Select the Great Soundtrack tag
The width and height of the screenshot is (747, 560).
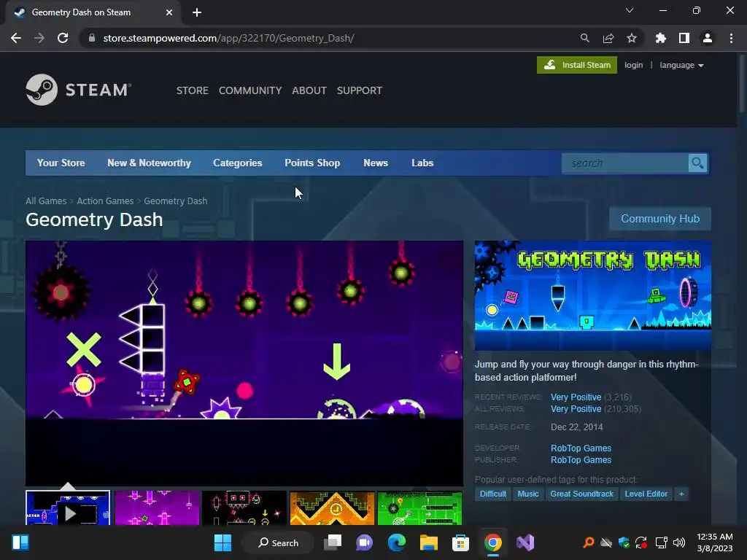coord(581,494)
